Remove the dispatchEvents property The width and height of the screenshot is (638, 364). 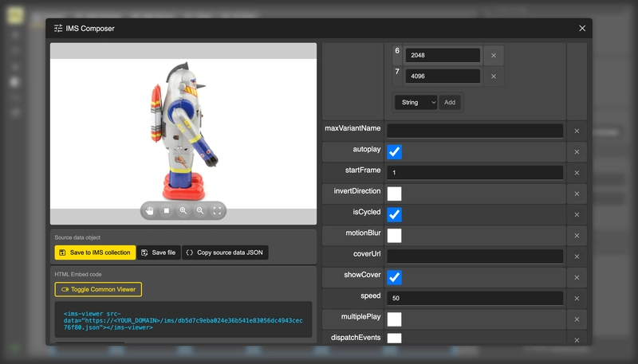[577, 340]
